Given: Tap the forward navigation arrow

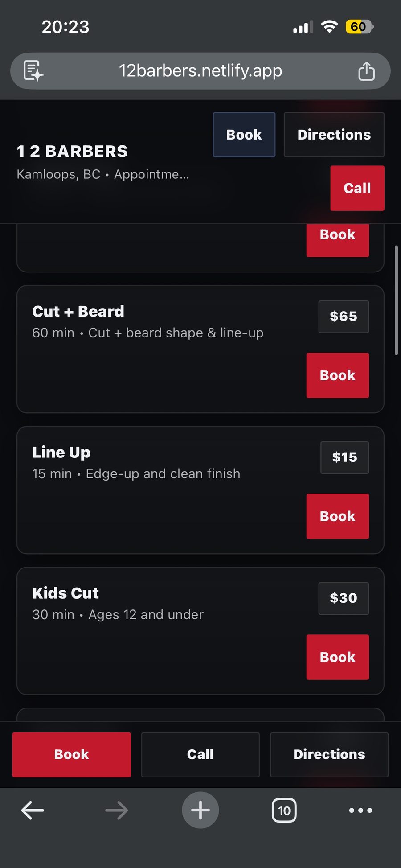Looking at the screenshot, I should 117,810.
